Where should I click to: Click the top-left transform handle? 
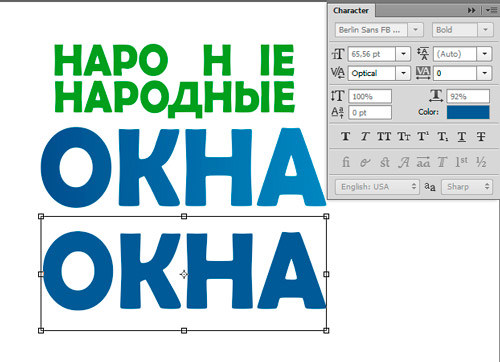[x=41, y=216]
